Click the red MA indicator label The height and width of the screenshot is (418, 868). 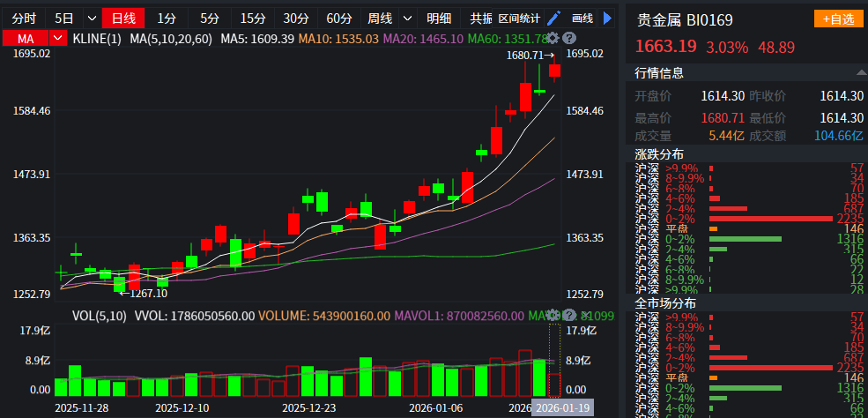[26, 38]
